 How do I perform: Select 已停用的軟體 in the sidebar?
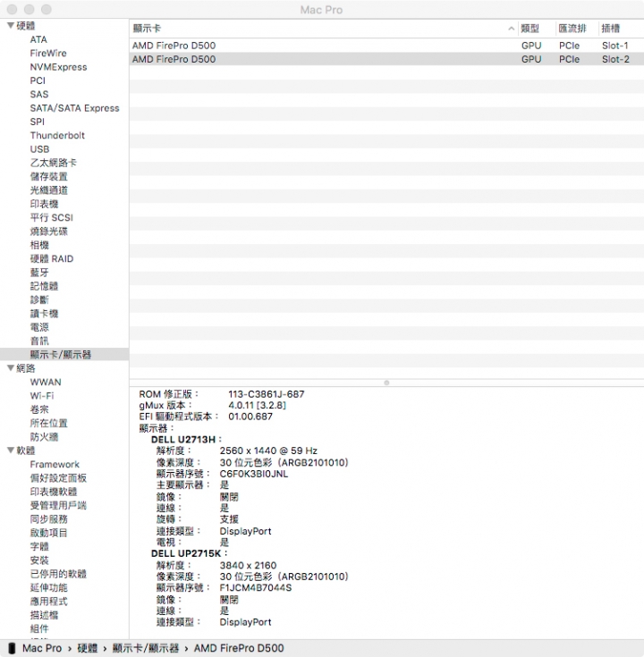[58, 574]
